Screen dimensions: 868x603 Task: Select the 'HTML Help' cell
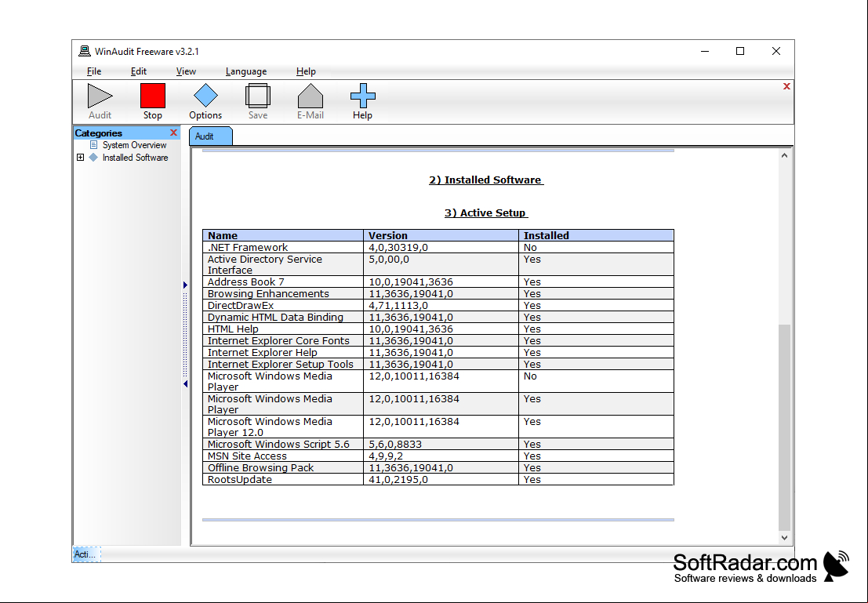pyautogui.click(x=283, y=329)
